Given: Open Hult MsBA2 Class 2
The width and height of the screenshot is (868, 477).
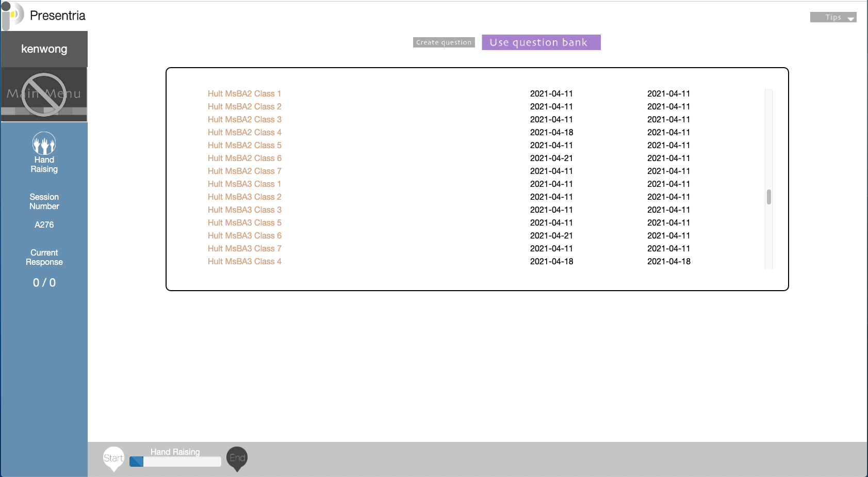Looking at the screenshot, I should [244, 106].
